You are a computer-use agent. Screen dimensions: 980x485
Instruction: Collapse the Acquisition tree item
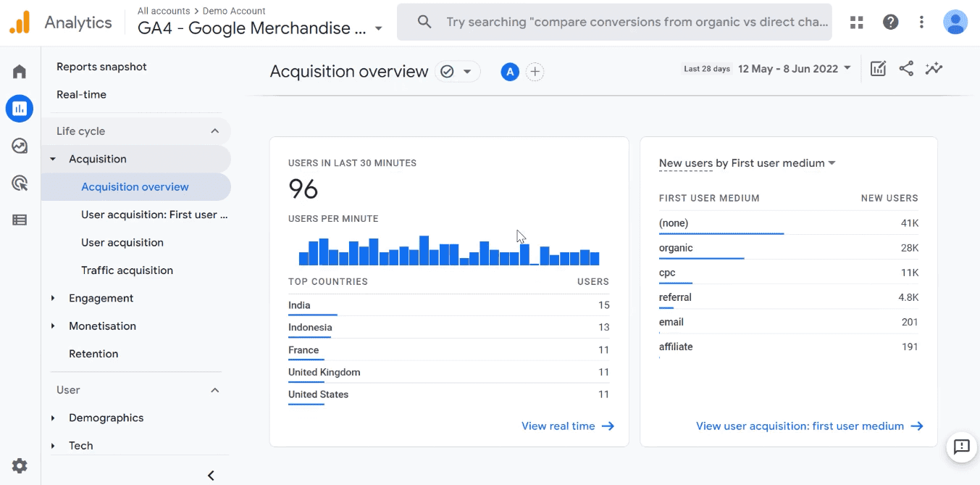coord(53,159)
